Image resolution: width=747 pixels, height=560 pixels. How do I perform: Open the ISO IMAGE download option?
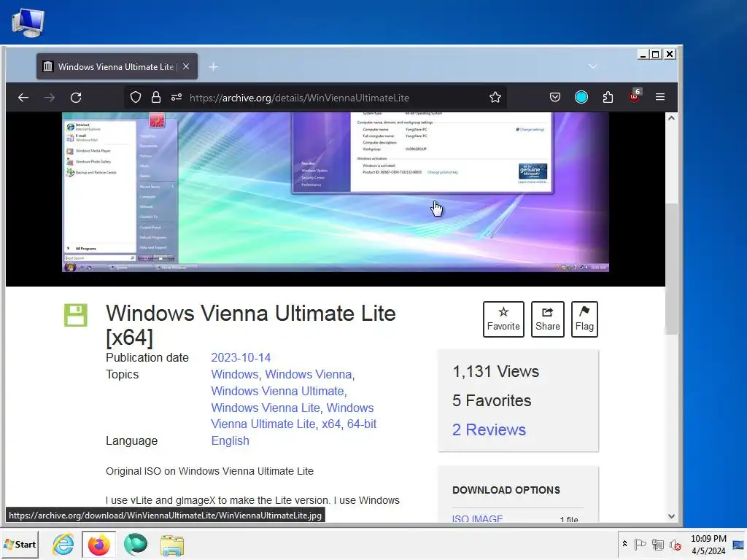tap(477, 518)
